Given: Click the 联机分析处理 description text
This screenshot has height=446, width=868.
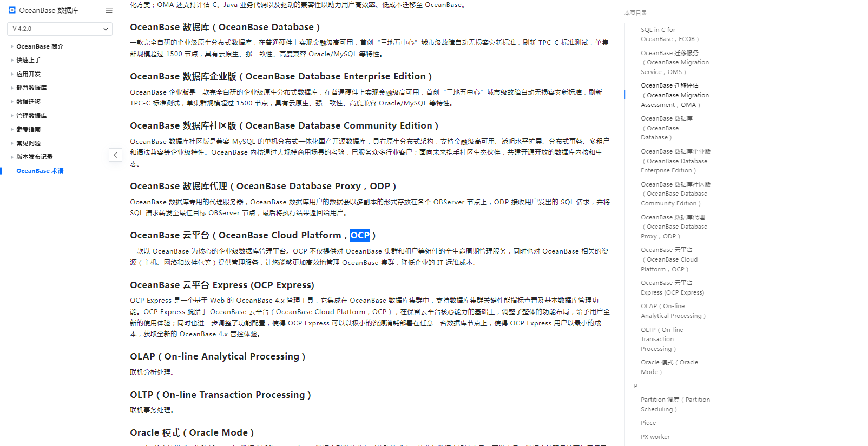Looking at the screenshot, I should tap(152, 372).
